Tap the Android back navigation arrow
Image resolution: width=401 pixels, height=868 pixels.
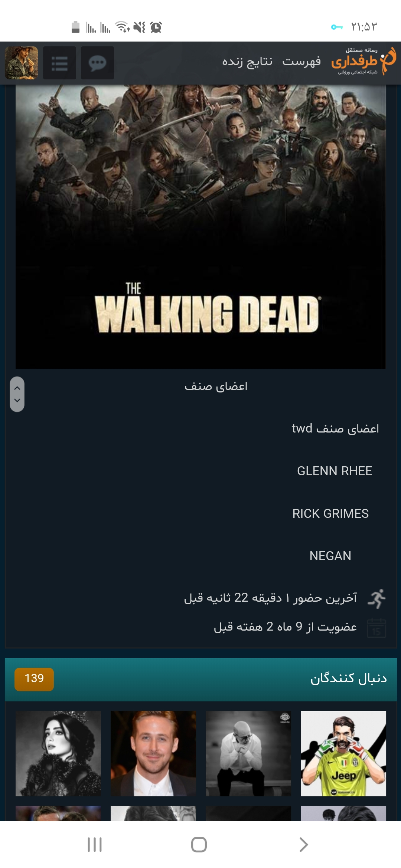pyautogui.click(x=303, y=845)
